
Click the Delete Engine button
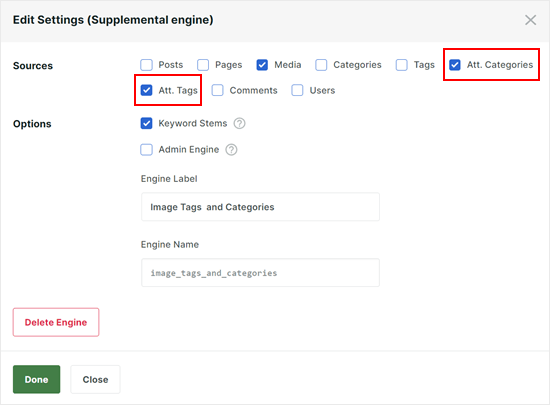point(56,322)
